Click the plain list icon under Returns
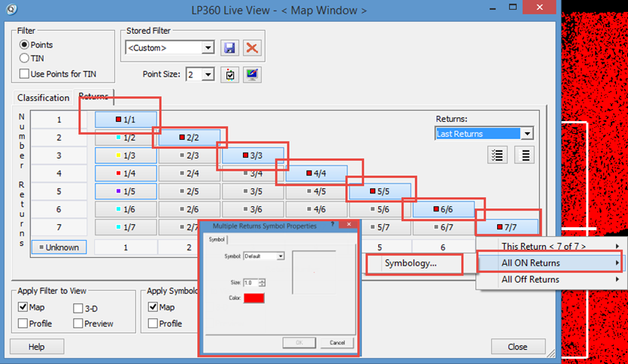Viewport: 628px width, 364px height. [x=525, y=155]
